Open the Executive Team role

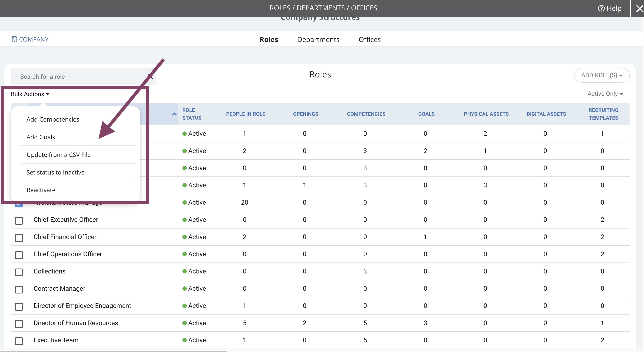click(x=56, y=340)
